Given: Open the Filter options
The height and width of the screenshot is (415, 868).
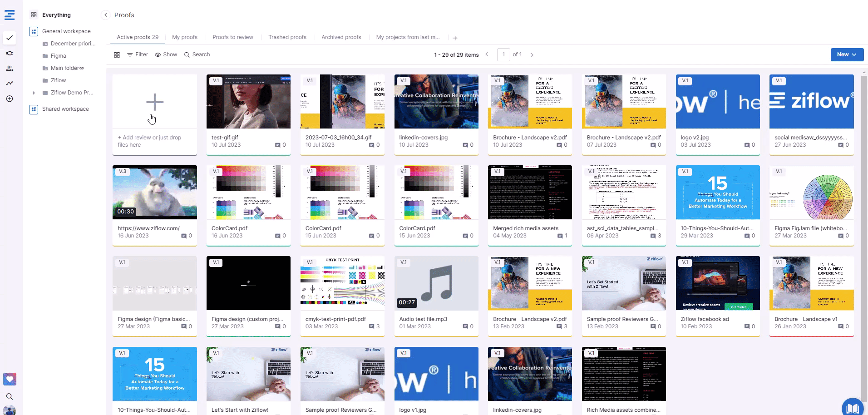Looking at the screenshot, I should point(137,54).
